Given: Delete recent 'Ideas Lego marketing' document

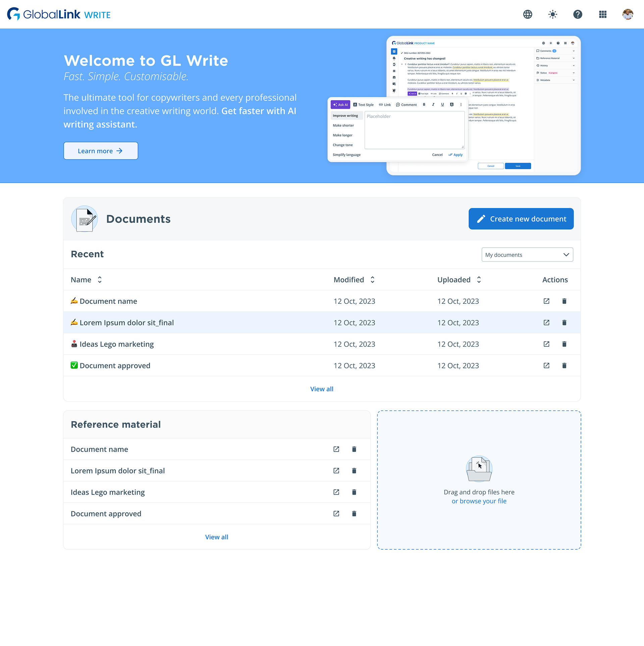Looking at the screenshot, I should (564, 344).
